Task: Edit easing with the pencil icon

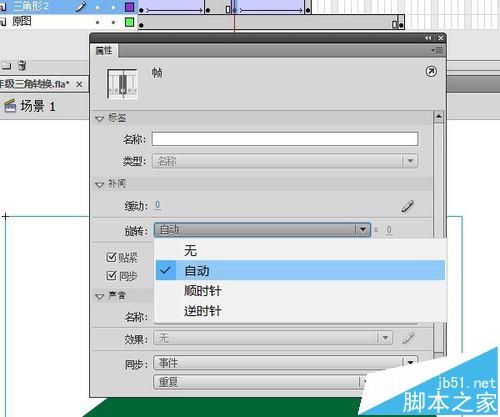Action: tap(407, 206)
